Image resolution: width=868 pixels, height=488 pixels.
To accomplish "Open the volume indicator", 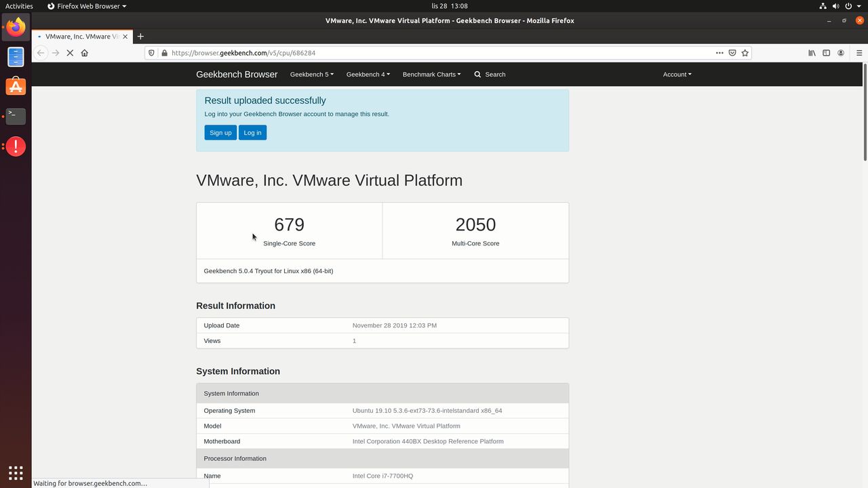I will (x=835, y=6).
